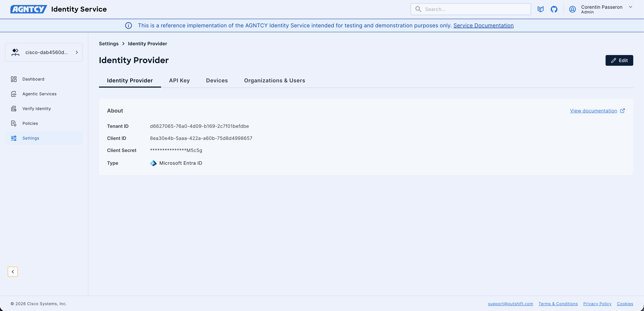Switch to the Identity Provider tab
This screenshot has width=644, height=311.
coord(130,81)
